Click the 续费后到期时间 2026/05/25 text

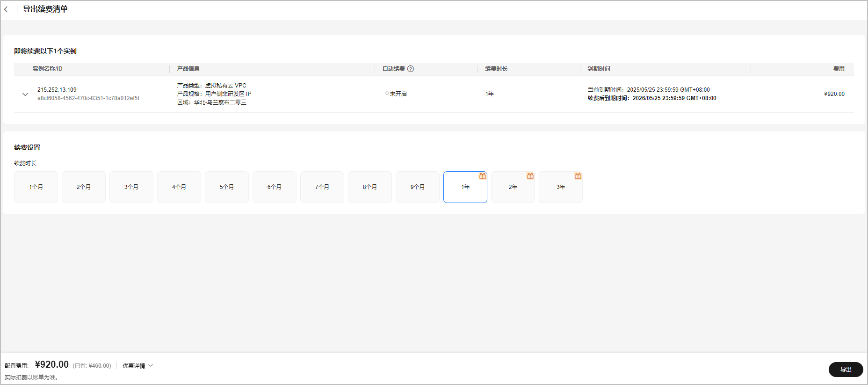[652, 98]
